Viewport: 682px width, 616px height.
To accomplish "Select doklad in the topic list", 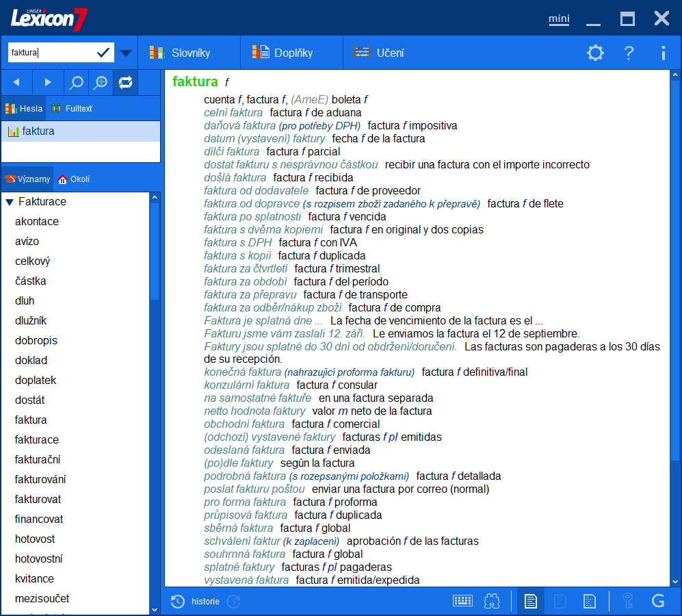I will click(31, 361).
